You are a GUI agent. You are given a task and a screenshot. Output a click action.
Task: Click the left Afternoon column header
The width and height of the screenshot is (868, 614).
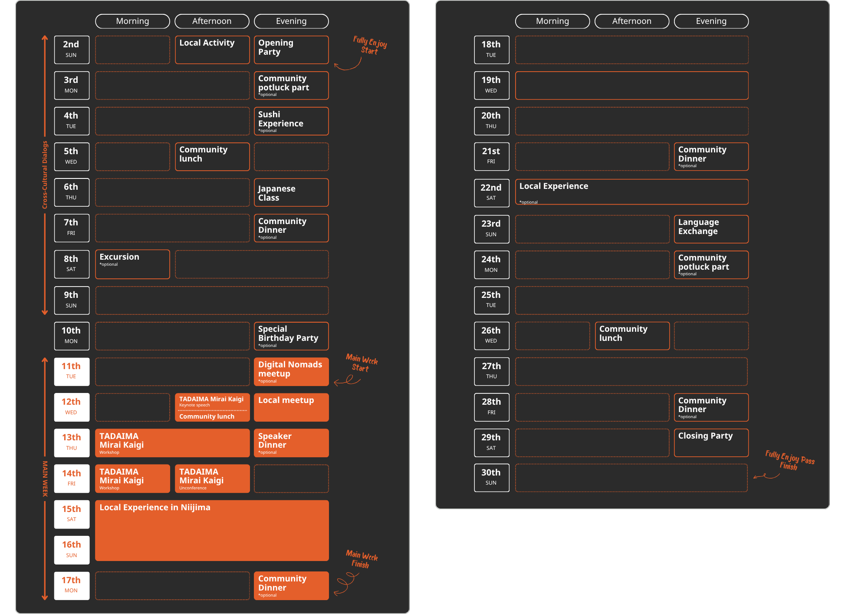tap(212, 21)
